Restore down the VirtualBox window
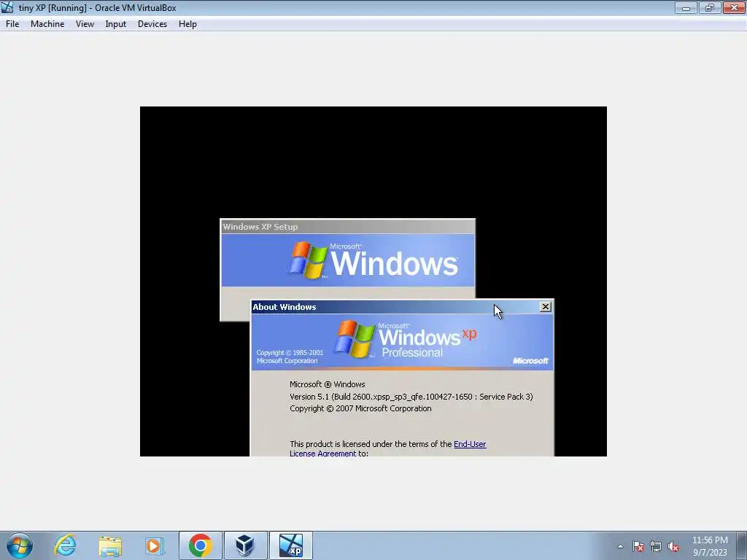This screenshot has width=747, height=560. click(710, 7)
